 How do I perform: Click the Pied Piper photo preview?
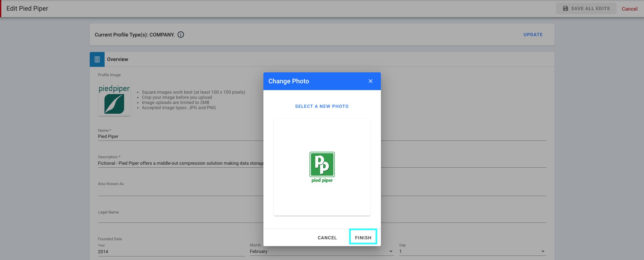coord(322,167)
